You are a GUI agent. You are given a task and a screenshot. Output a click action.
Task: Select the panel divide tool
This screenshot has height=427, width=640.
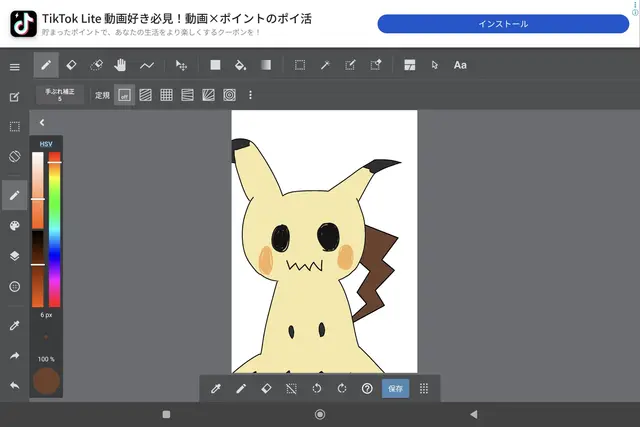pyautogui.click(x=409, y=65)
